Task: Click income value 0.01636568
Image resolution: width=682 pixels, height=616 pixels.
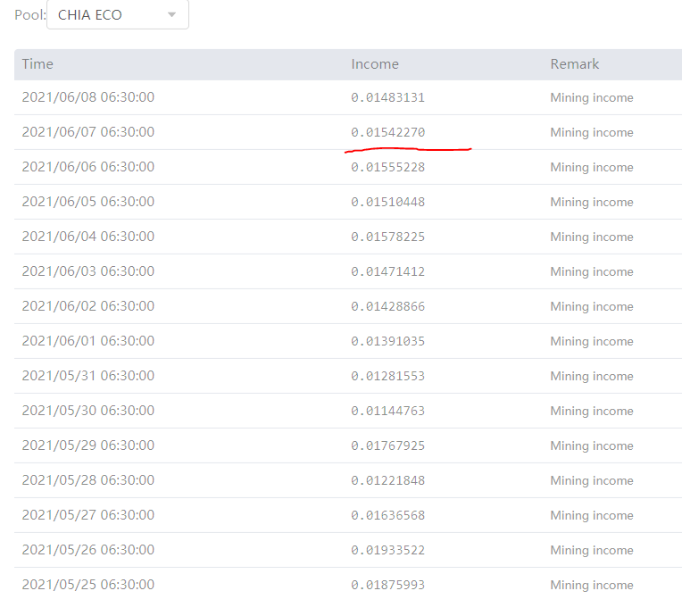Action: [388, 515]
